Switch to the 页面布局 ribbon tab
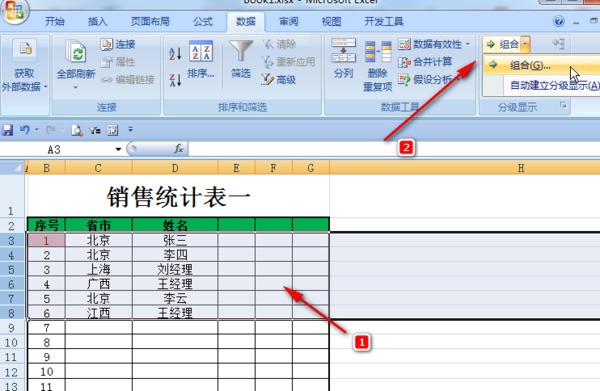This screenshot has width=600, height=391. click(150, 21)
